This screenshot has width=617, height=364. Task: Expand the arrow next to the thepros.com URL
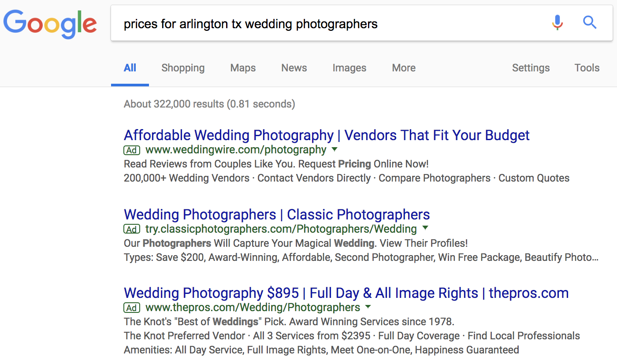(x=368, y=307)
